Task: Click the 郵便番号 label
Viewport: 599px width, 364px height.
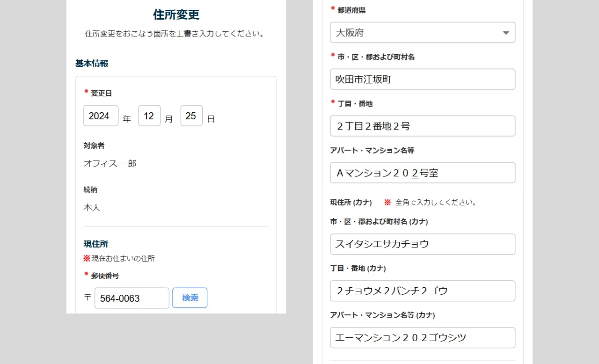Action: coord(105,276)
